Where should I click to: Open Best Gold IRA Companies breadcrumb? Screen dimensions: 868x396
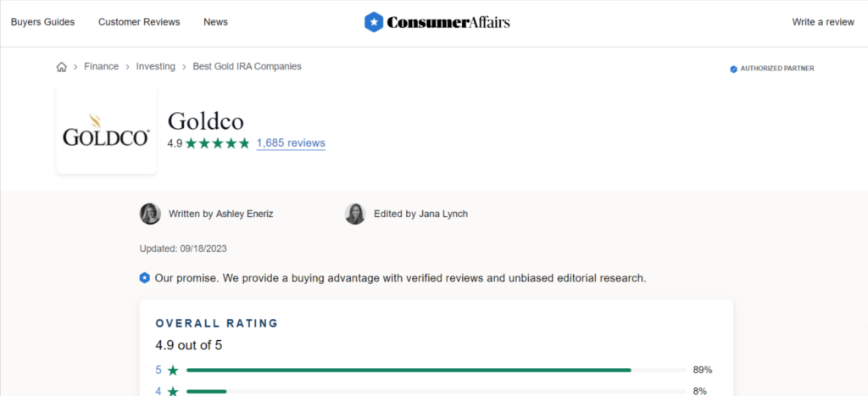pos(247,66)
